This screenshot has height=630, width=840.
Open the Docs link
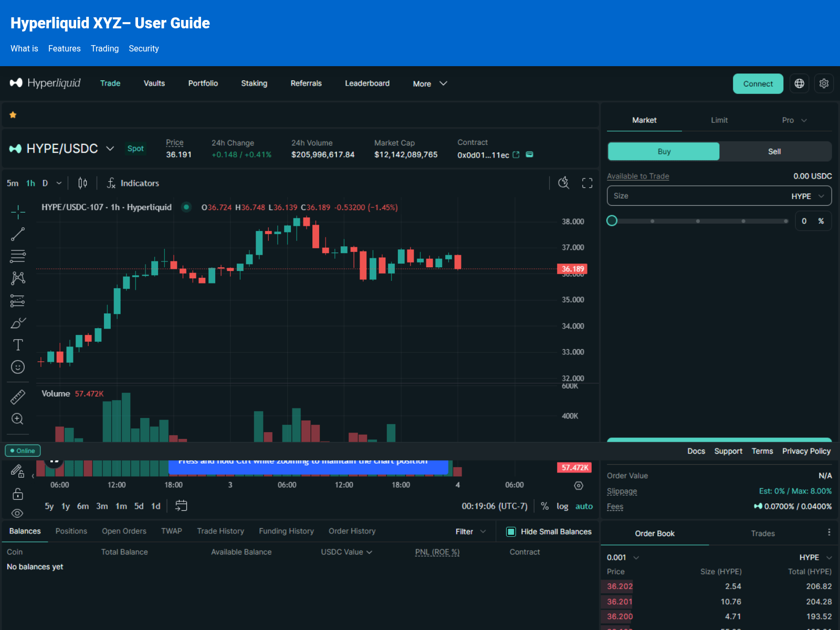tap(696, 451)
